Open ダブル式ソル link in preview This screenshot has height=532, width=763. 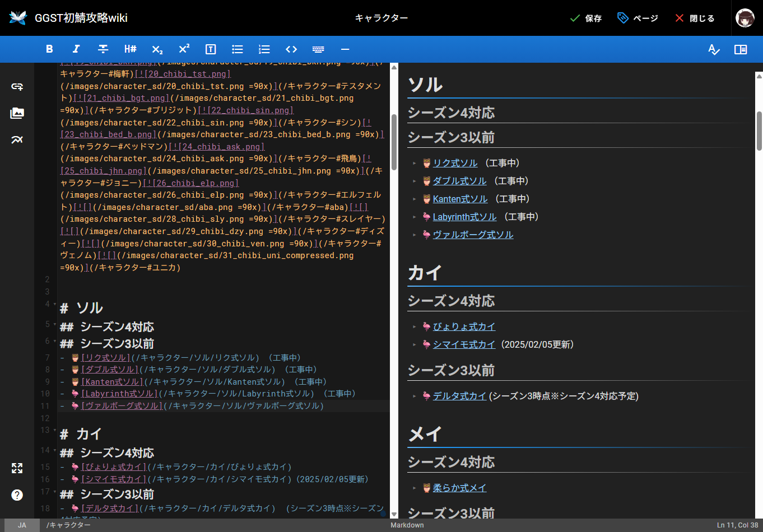459,181
